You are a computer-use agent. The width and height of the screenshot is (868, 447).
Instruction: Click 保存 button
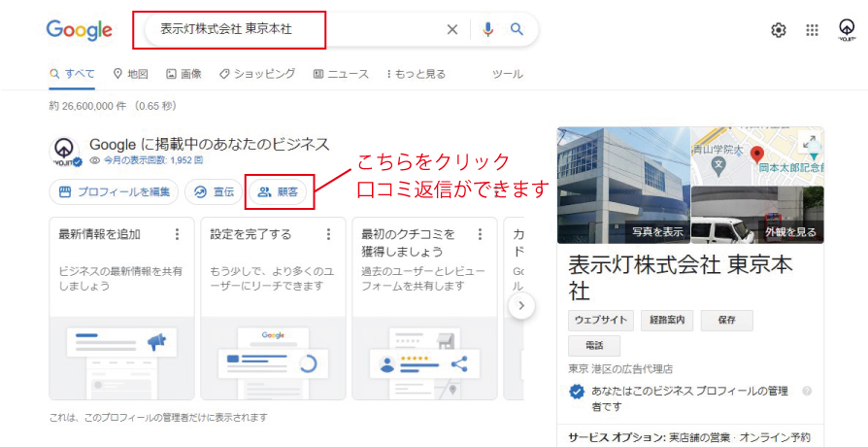[727, 320]
